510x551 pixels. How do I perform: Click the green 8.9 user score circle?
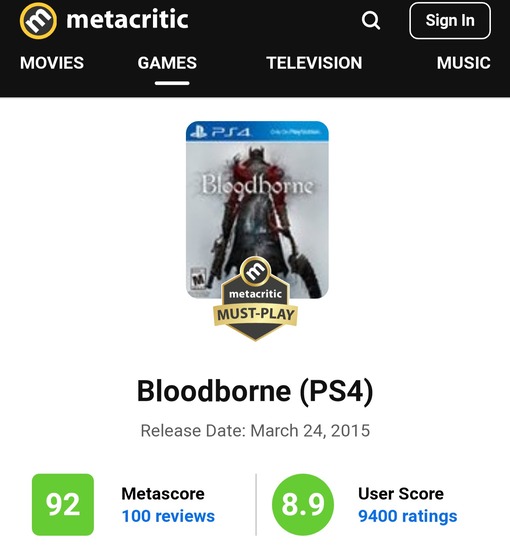pos(303,505)
